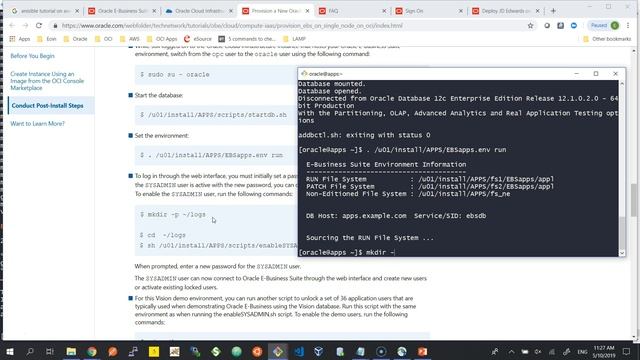The width and height of the screenshot is (640, 360).
Task: Open the Want to Learn More link
Action: coord(38,124)
